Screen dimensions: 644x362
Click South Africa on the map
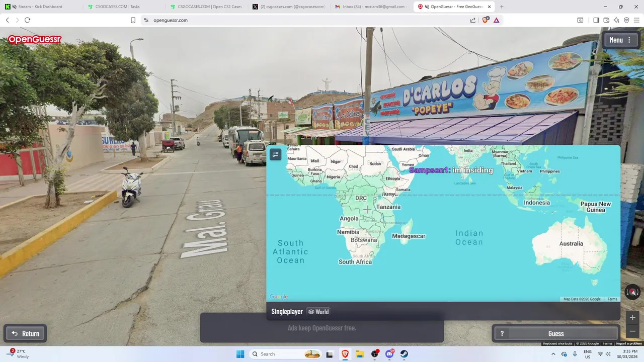coord(355,261)
